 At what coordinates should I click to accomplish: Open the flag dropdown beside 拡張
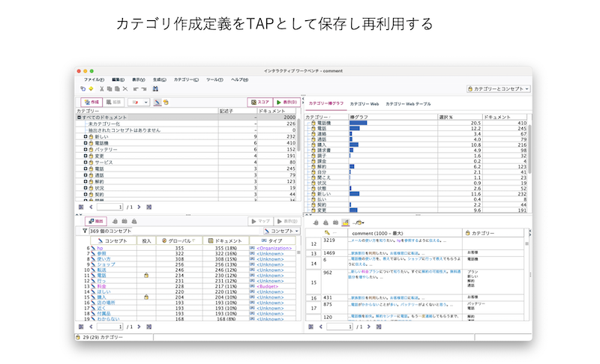pos(139,103)
